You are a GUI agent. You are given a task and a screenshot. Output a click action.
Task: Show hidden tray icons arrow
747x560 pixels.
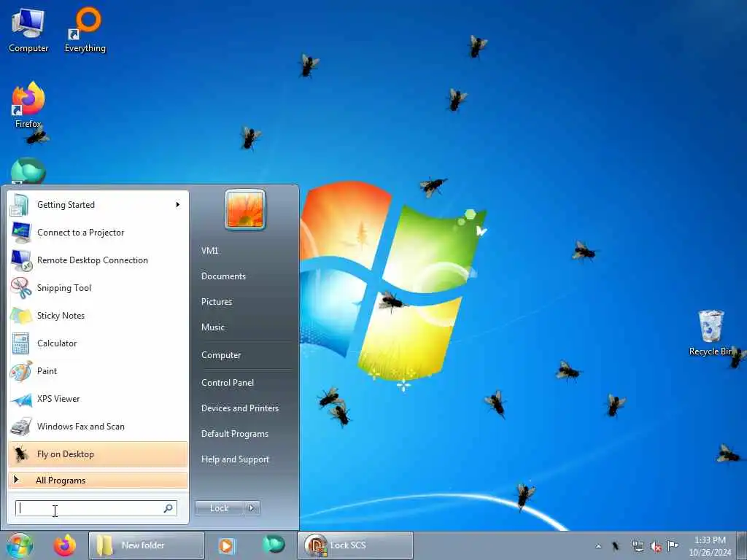pos(598,546)
